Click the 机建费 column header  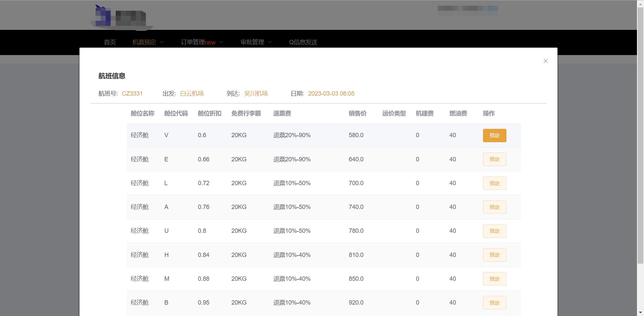click(425, 113)
